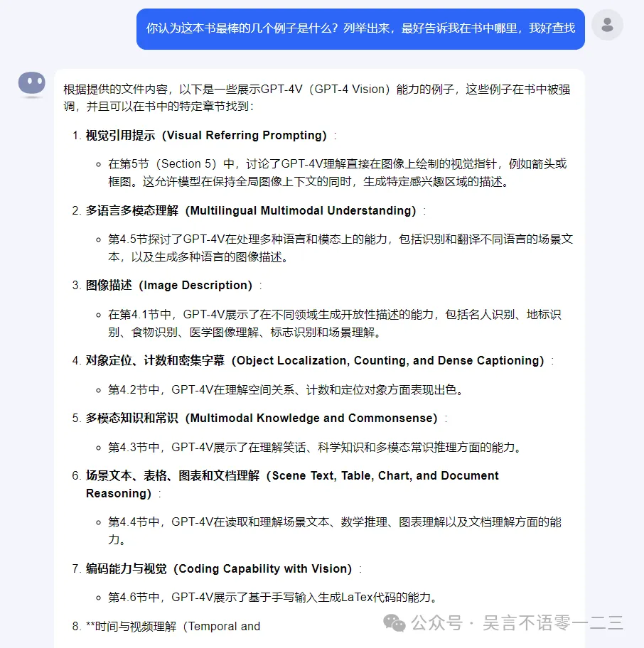Click the Temporal and video item 8

tap(173, 626)
